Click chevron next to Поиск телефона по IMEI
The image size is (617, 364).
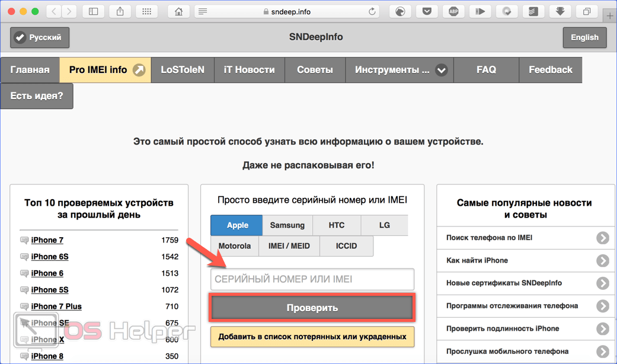pos(602,238)
